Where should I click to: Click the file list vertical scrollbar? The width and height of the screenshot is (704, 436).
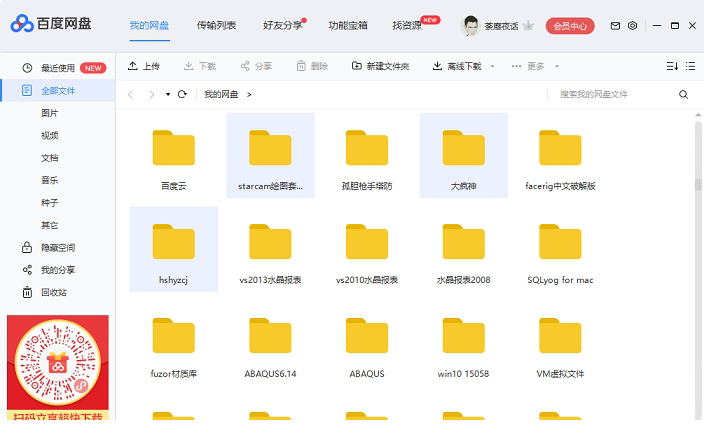tap(698, 185)
